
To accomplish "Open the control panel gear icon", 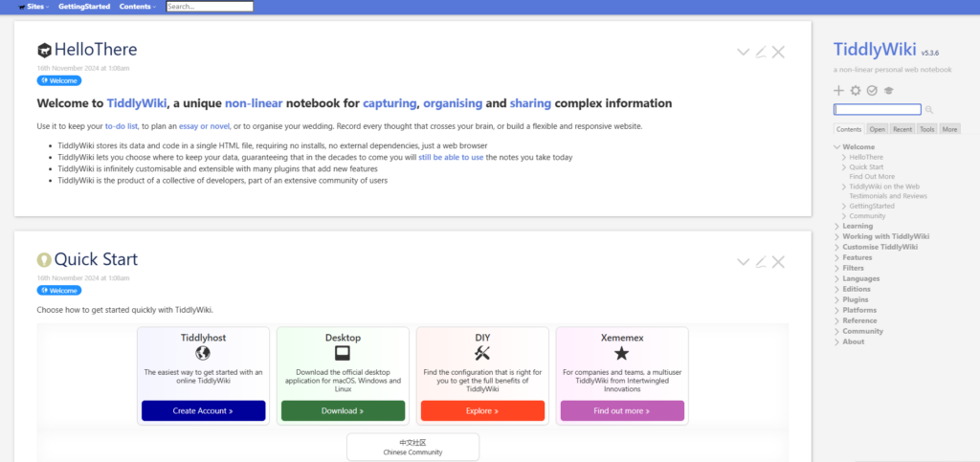I will [856, 90].
